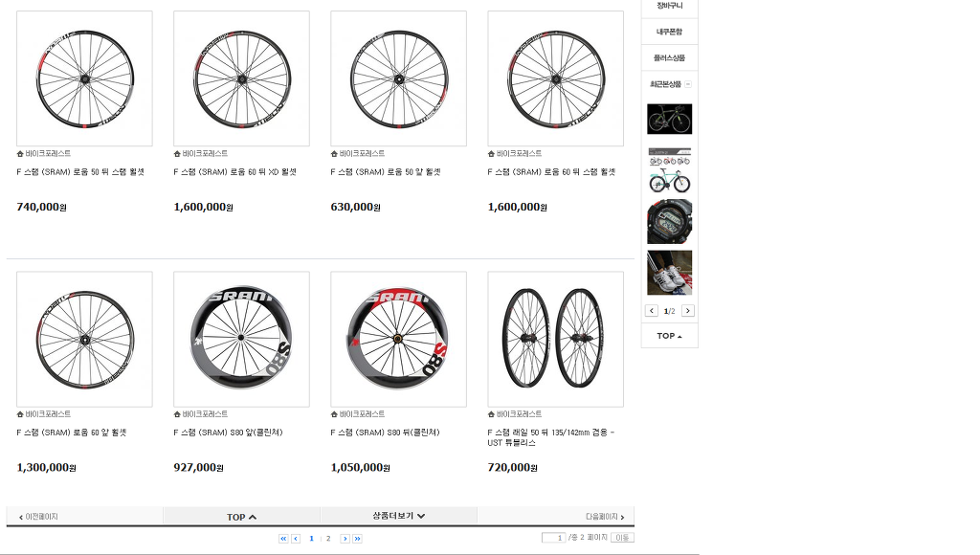Click the 927,000원 price text
Image resolution: width=980 pixels, height=555 pixels.
click(199, 468)
